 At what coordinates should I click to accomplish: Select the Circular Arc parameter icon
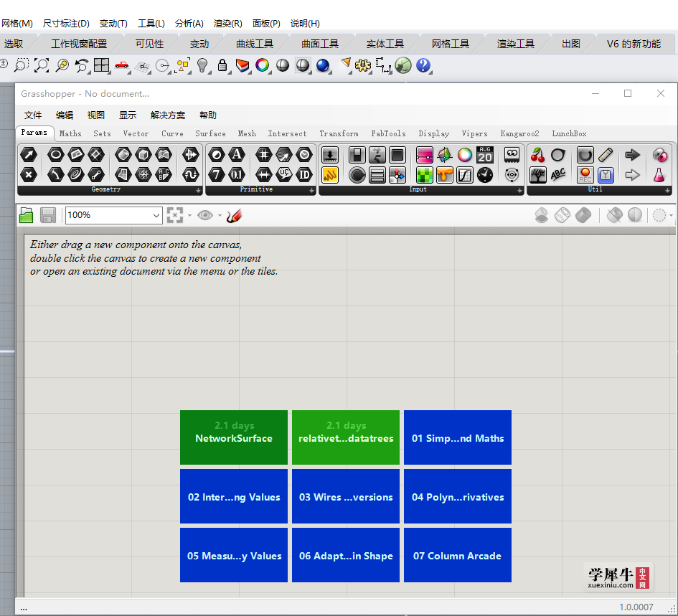(x=56, y=175)
